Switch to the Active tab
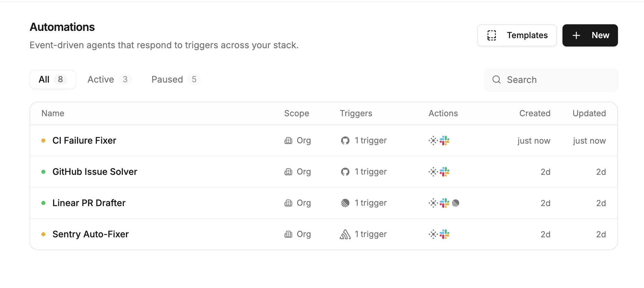This screenshot has height=288, width=644. 109,79
